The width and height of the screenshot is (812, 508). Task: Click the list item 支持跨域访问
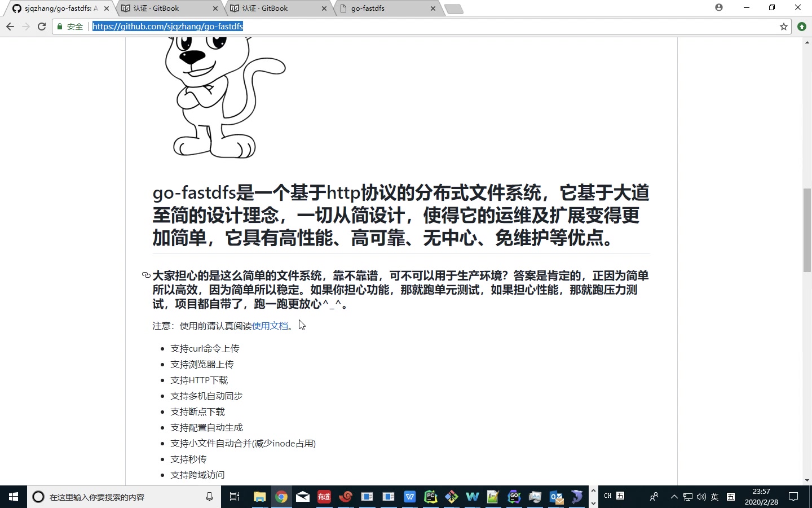click(x=197, y=475)
